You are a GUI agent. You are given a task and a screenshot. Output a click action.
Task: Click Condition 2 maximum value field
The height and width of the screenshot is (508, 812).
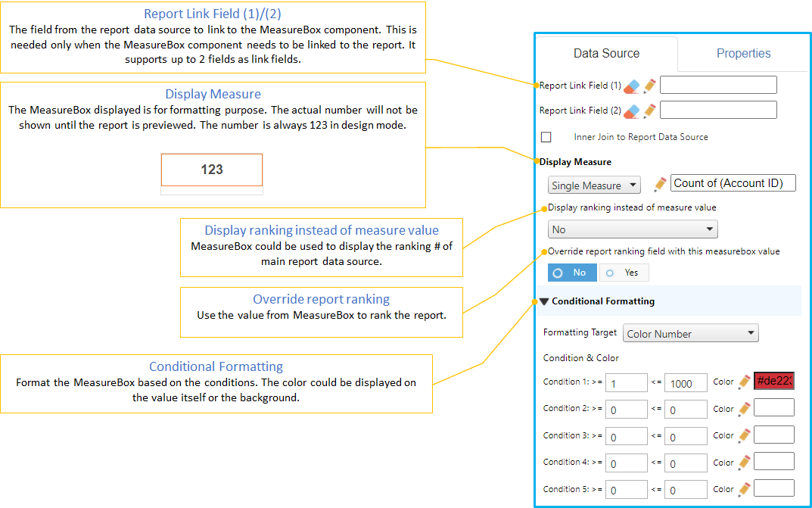tap(686, 410)
